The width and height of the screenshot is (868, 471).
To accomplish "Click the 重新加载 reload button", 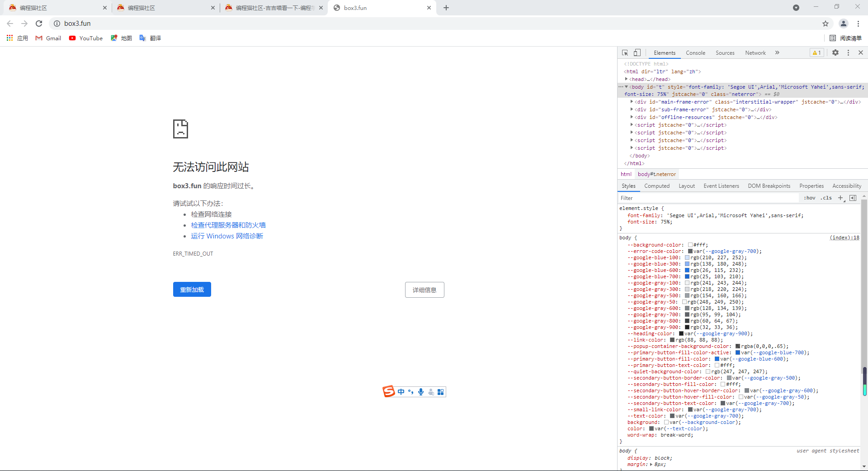I will point(192,290).
